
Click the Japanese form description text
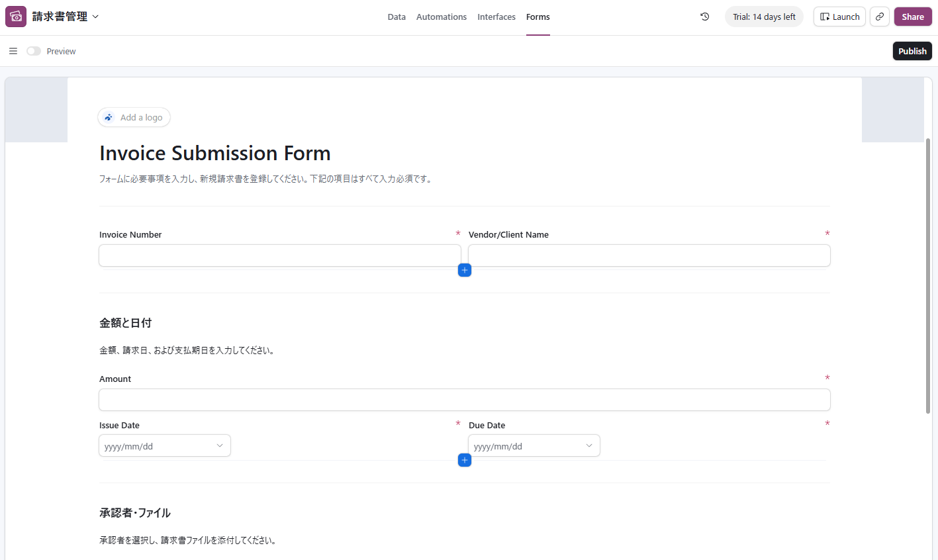click(266, 179)
